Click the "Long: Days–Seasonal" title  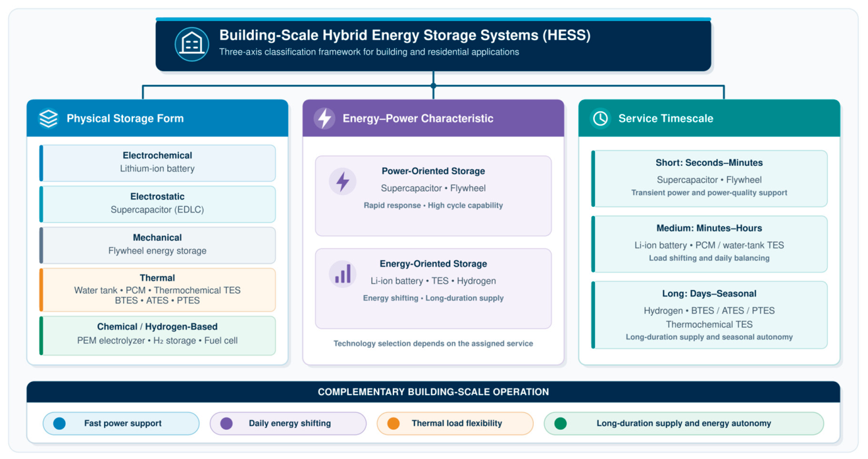coord(709,294)
